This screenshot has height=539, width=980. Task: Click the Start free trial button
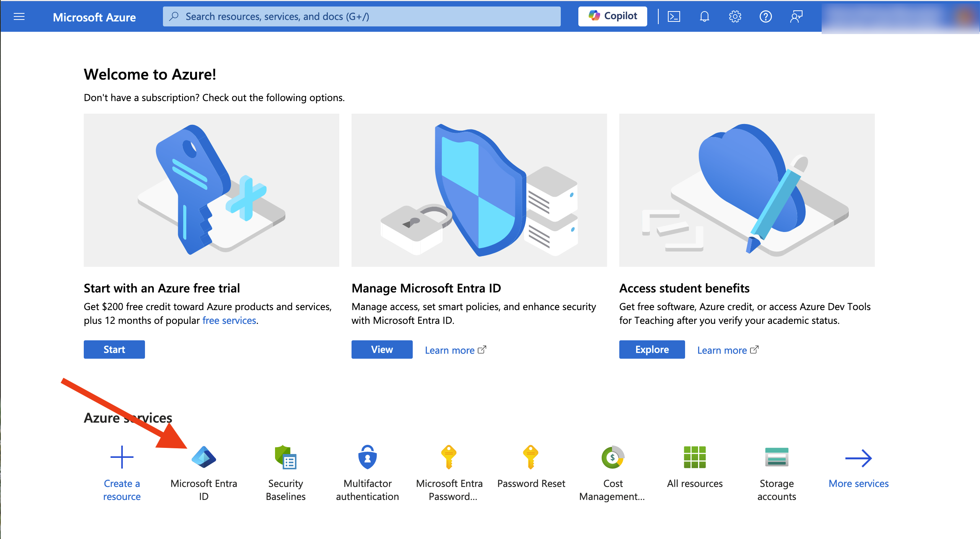pyautogui.click(x=114, y=350)
